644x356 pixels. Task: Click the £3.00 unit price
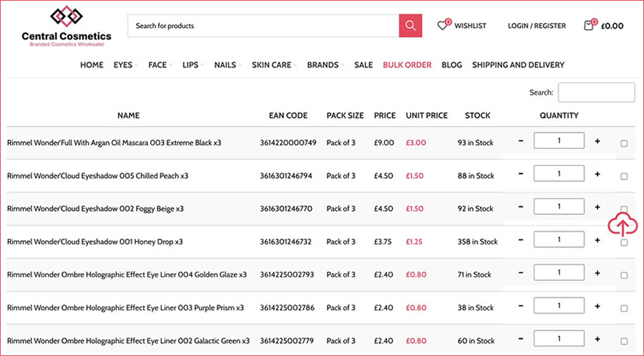416,143
